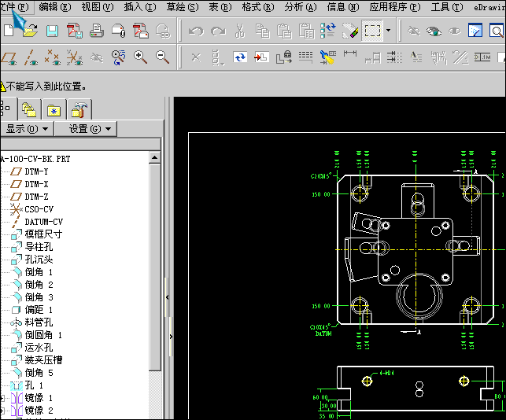Click the Cleanup dimensions icon
The height and width of the screenshot is (420, 506).
[x=394, y=57]
